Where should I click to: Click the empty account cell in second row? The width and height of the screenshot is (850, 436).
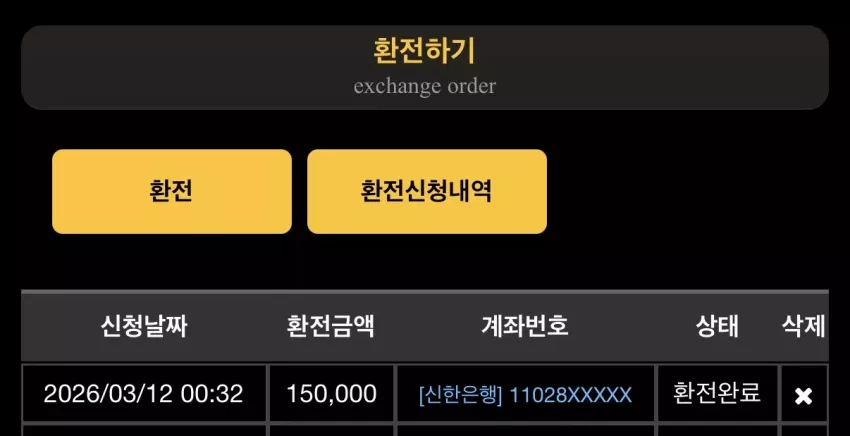point(525,431)
